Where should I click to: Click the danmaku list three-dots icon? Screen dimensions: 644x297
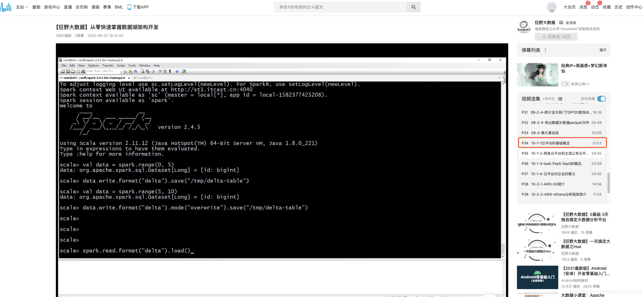tap(545, 50)
